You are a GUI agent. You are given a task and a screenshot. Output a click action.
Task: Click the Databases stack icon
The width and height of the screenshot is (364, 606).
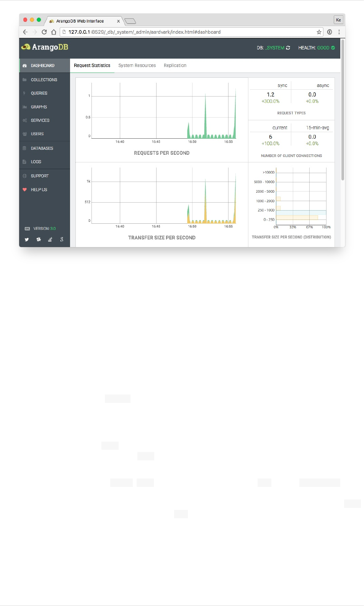(x=25, y=148)
